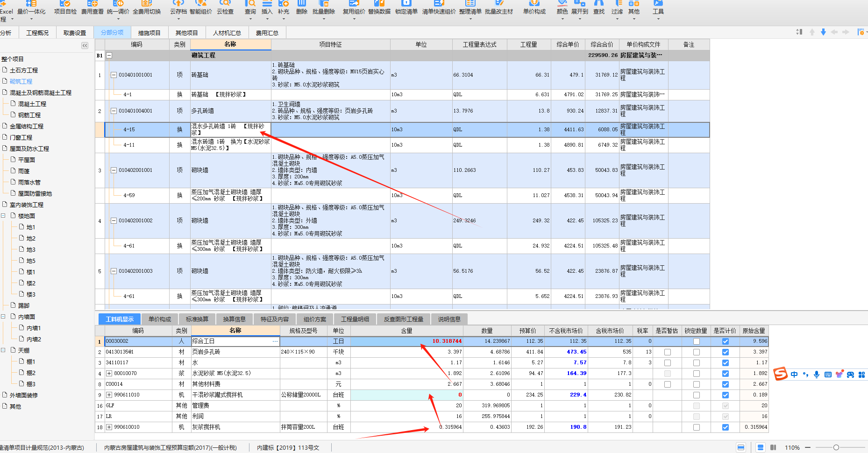Collapse the 砌筑工程 B1 section
The width and height of the screenshot is (868, 453).
(x=109, y=55)
